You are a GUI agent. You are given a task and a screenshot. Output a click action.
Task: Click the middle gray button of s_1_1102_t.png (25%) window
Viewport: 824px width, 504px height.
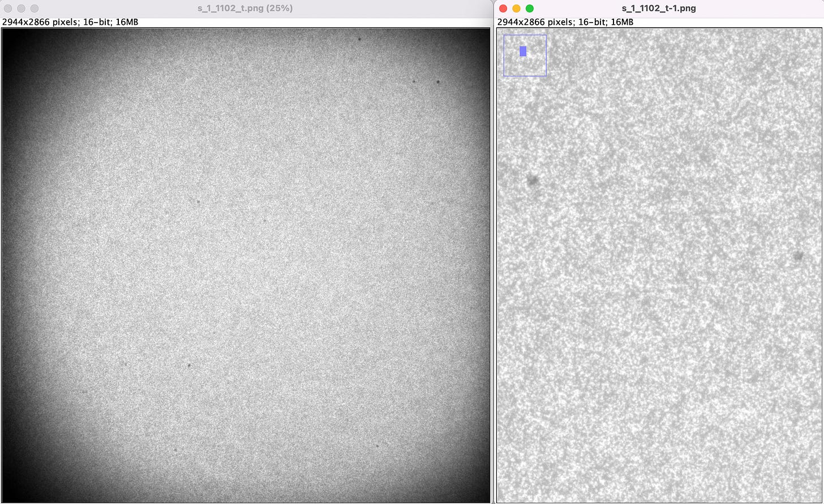coord(21,8)
